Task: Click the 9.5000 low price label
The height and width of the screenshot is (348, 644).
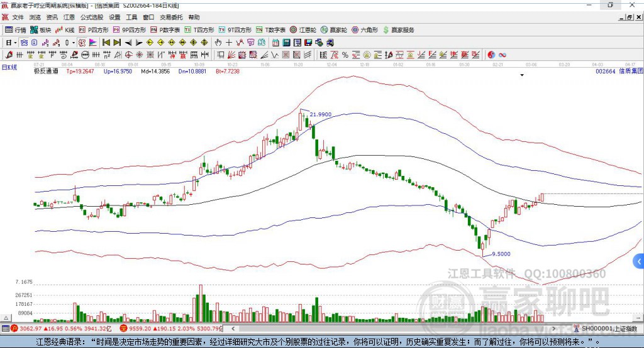Action: click(501, 254)
